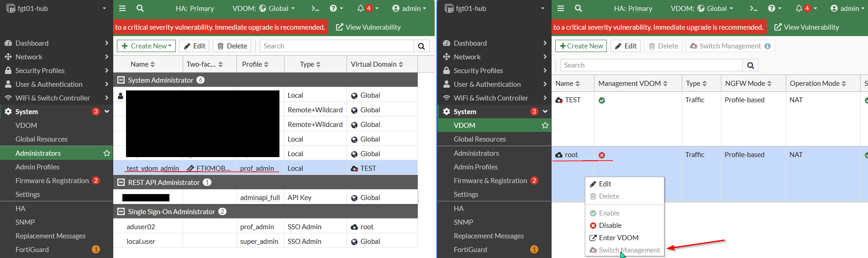This screenshot has height=258, width=868.
Task: Click the View Vulnerability link on left banner
Action: (x=368, y=27)
